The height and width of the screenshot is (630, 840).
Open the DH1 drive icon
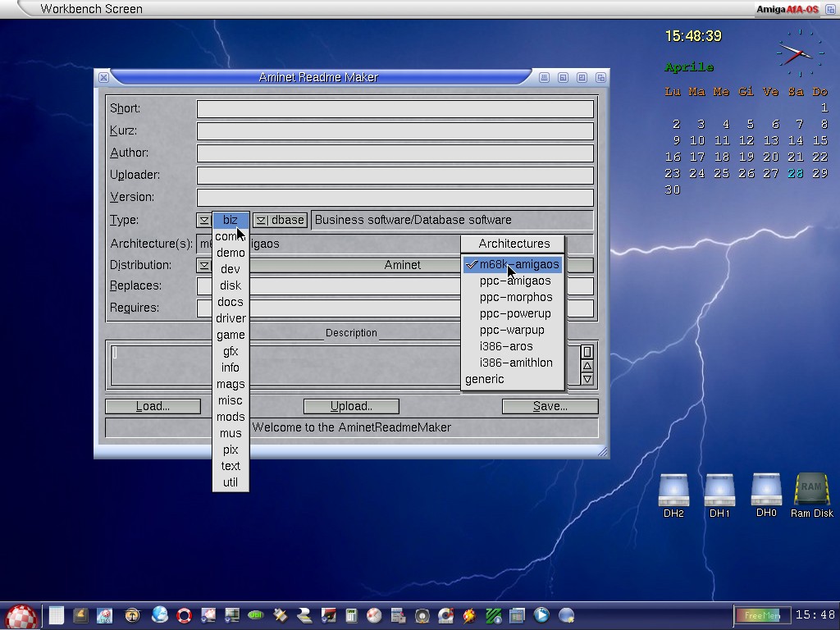(719, 491)
